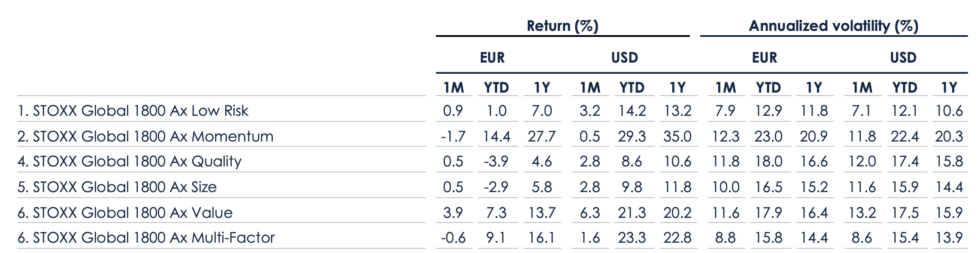
Task: Click the first 1Y column header
Action: point(542,88)
